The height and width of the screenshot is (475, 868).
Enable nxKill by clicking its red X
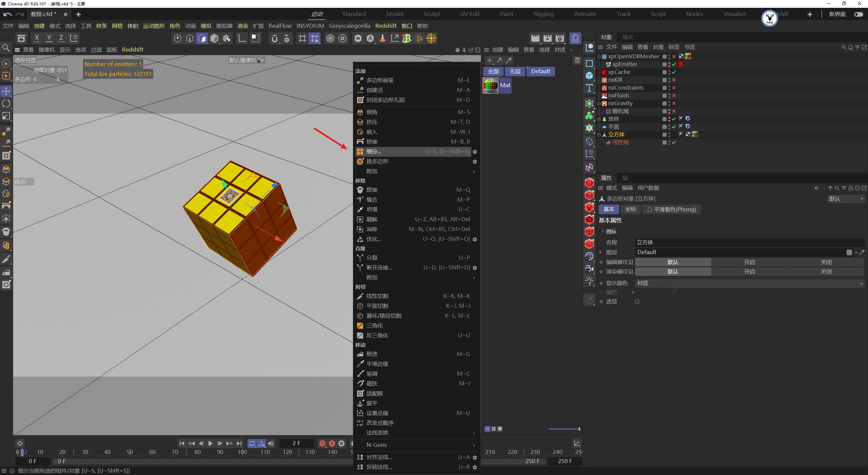point(674,80)
